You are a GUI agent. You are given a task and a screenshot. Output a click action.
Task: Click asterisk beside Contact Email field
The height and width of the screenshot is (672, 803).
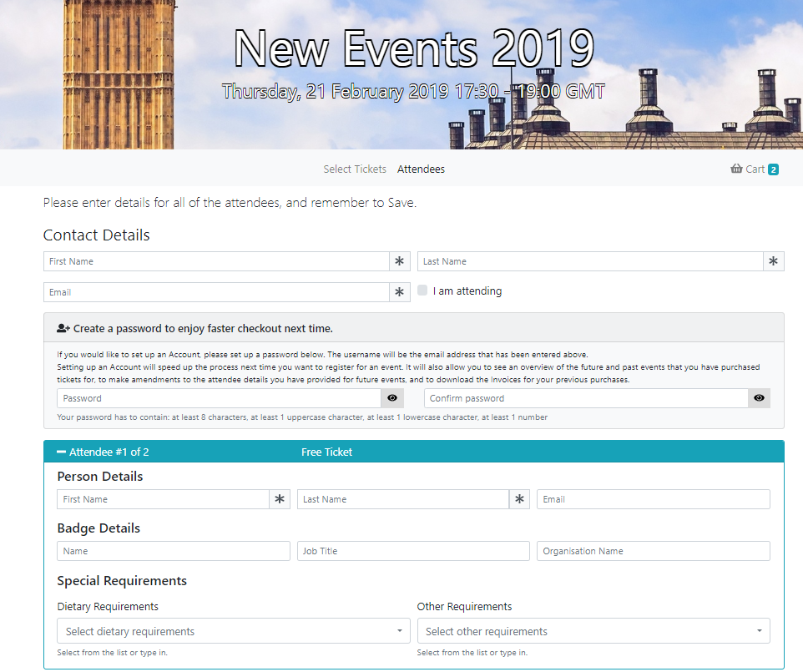pyautogui.click(x=400, y=292)
